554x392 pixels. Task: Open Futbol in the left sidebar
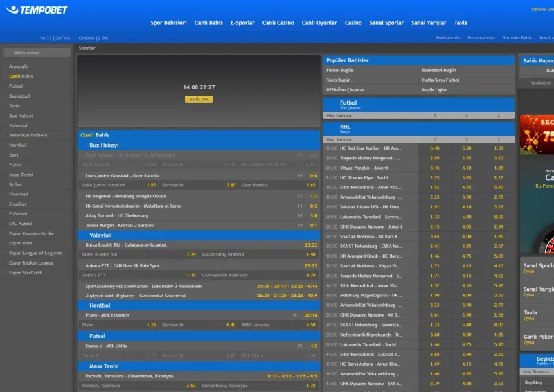(x=16, y=87)
